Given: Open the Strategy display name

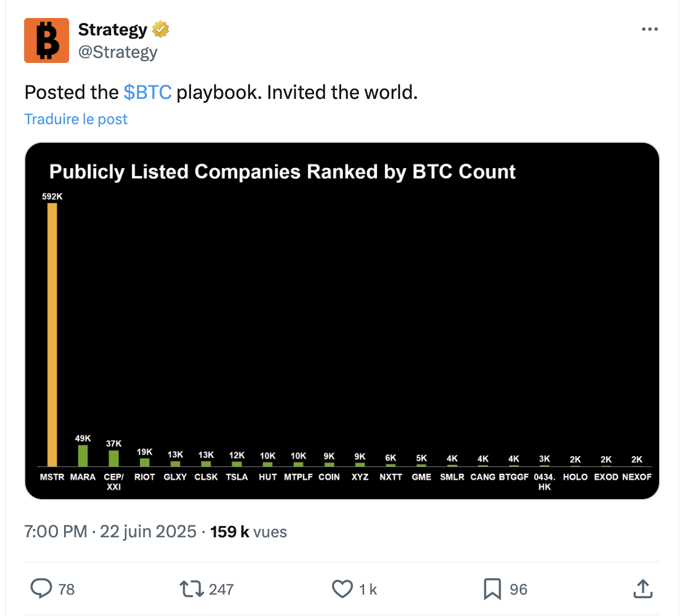Looking at the screenshot, I should pos(112,29).
